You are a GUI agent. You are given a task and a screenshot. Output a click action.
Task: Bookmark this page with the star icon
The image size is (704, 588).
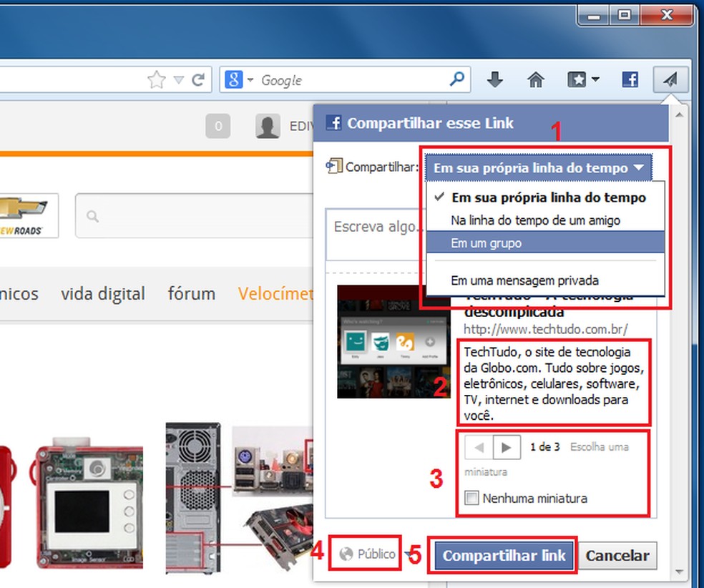click(x=155, y=79)
